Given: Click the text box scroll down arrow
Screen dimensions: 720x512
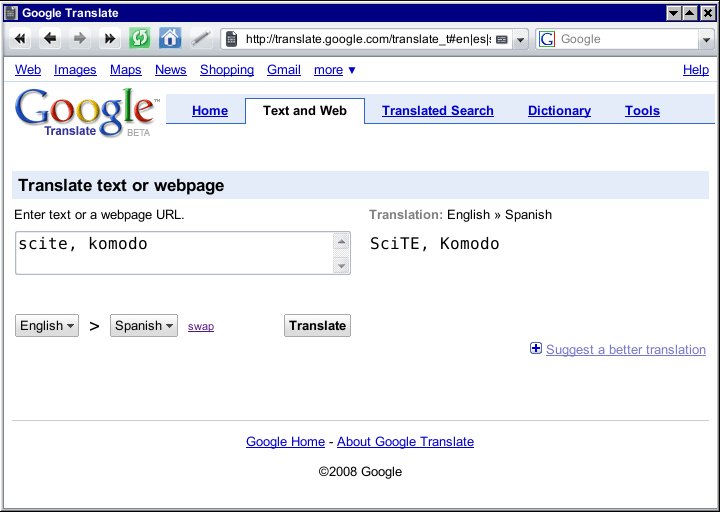Looking at the screenshot, I should point(341,265).
